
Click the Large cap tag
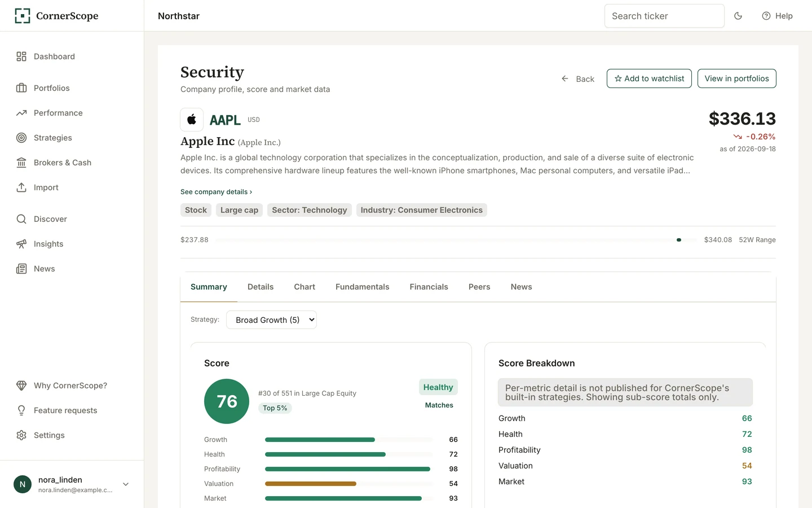tap(240, 210)
